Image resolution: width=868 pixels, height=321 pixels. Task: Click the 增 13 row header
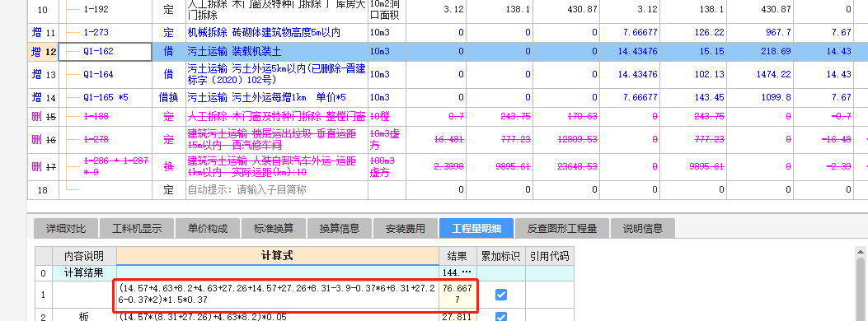click(43, 75)
